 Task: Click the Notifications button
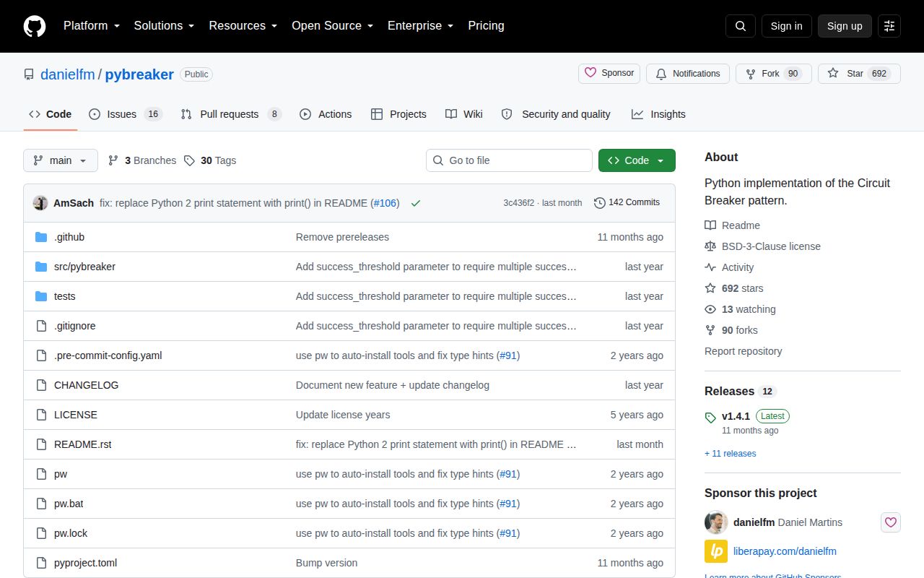tap(688, 74)
